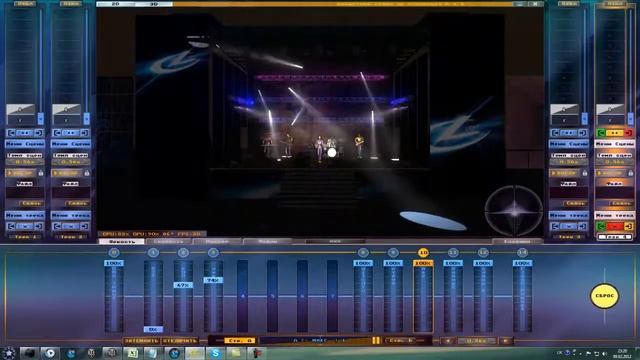Click green bottom-row arrow in Трек 4
Viewport: 640px width, 360px height.
(600, 226)
